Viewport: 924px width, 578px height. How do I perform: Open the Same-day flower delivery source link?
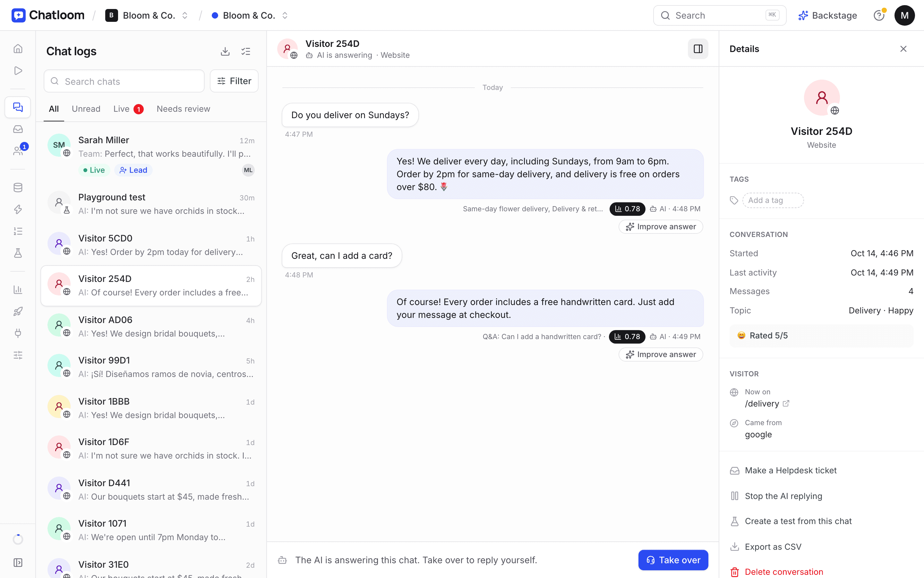point(533,209)
